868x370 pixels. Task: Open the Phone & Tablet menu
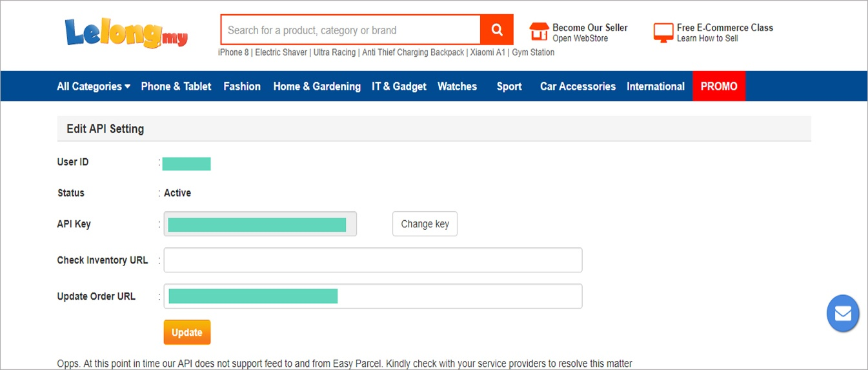coord(176,87)
